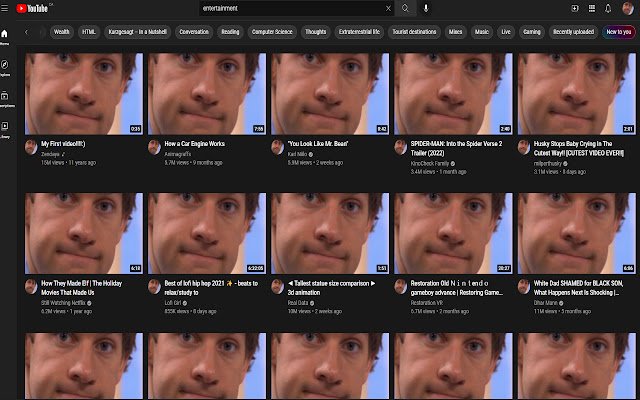
Task: Open thumbnail of My First video
Action: click(84, 94)
